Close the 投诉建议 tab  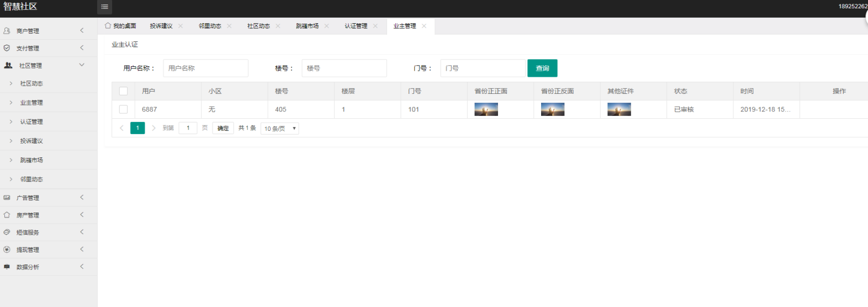(181, 26)
